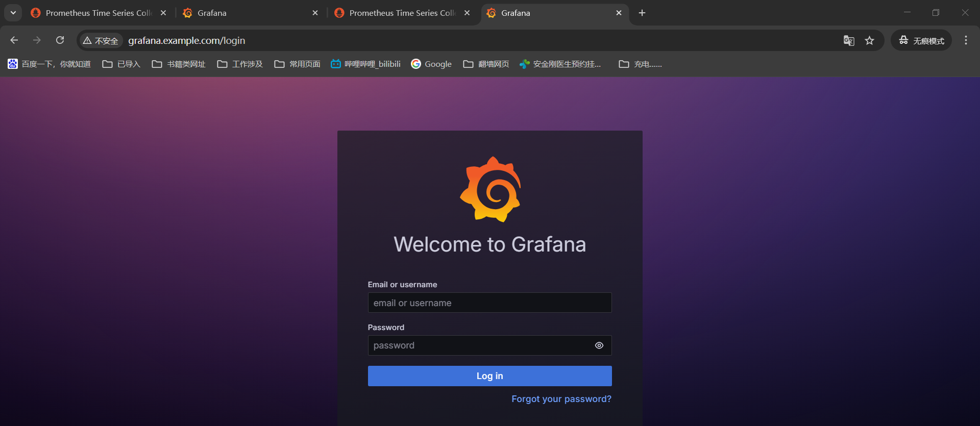
Task: Open the 常用页面 bookmarks folder
Action: (x=297, y=64)
